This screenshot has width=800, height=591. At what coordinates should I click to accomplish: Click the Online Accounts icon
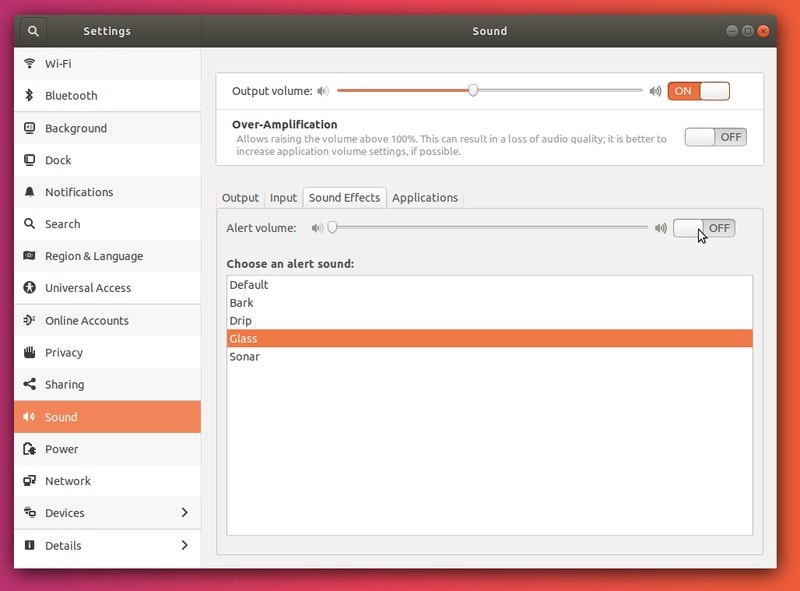pyautogui.click(x=29, y=321)
